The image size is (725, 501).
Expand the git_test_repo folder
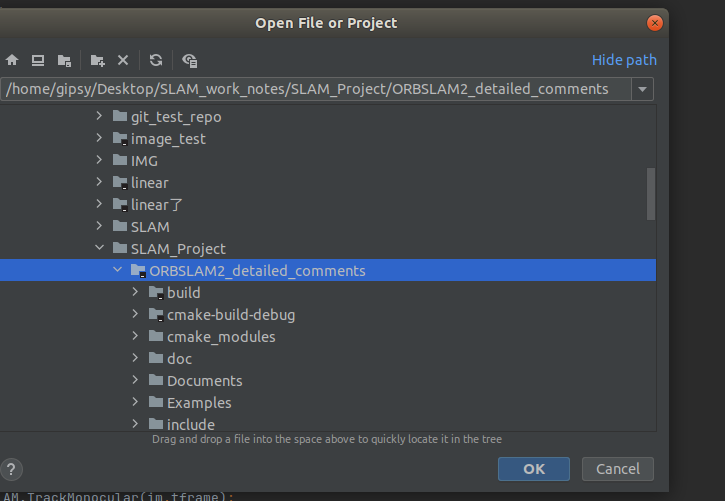point(99,116)
